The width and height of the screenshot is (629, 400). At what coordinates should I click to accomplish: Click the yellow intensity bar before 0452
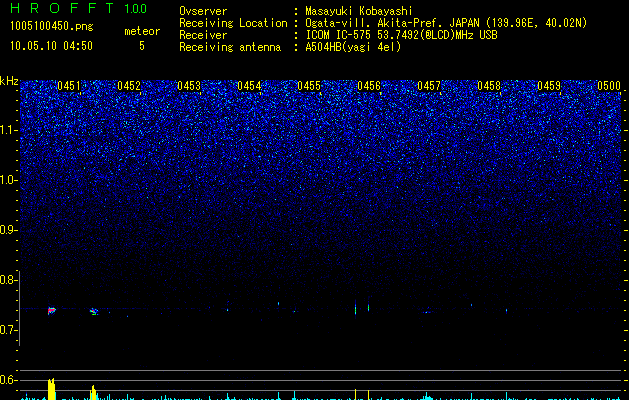[x=93, y=392]
